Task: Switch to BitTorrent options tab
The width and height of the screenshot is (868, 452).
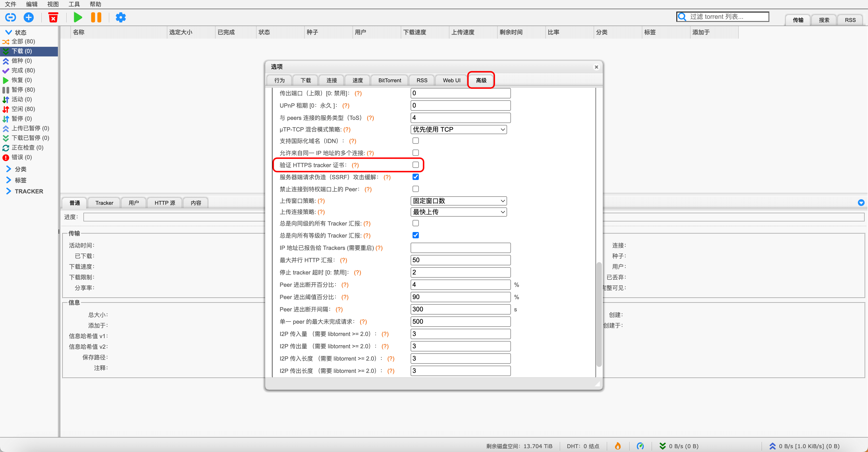Action: (390, 80)
